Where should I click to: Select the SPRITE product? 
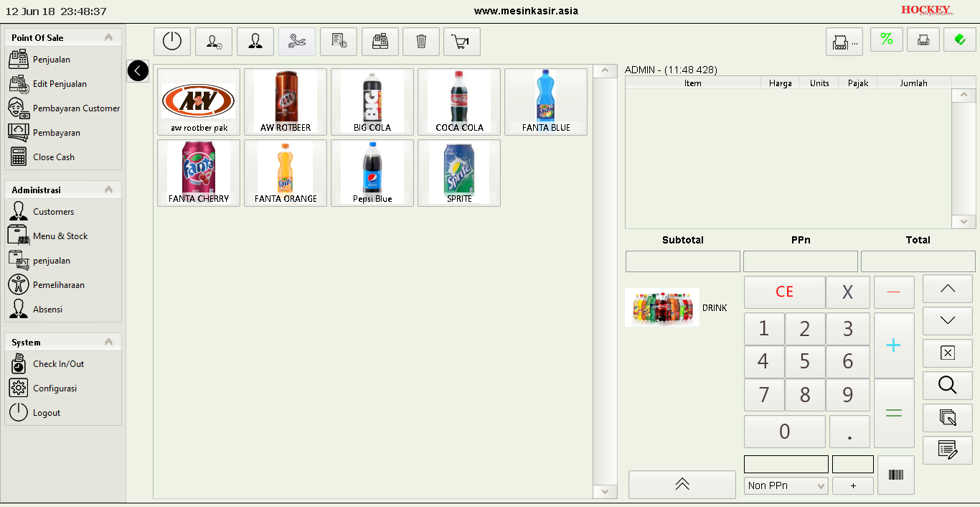(459, 173)
